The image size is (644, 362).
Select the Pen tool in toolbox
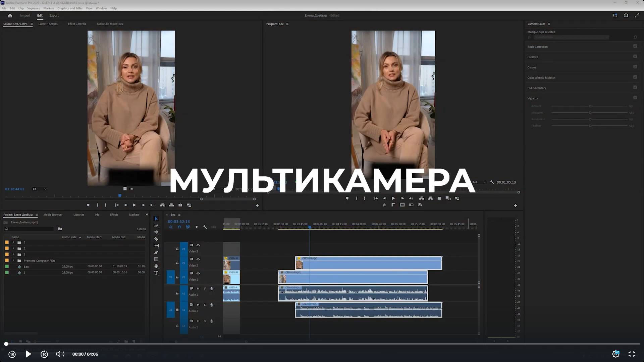pos(156,252)
